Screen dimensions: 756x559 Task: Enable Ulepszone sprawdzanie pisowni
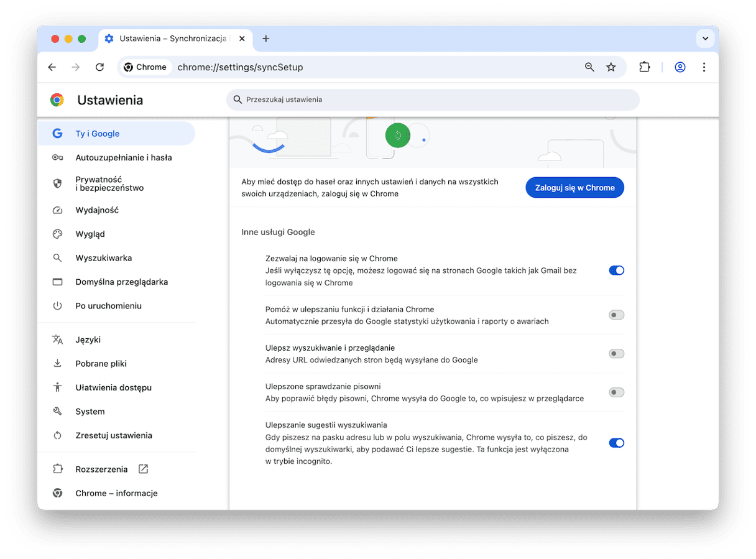(616, 392)
